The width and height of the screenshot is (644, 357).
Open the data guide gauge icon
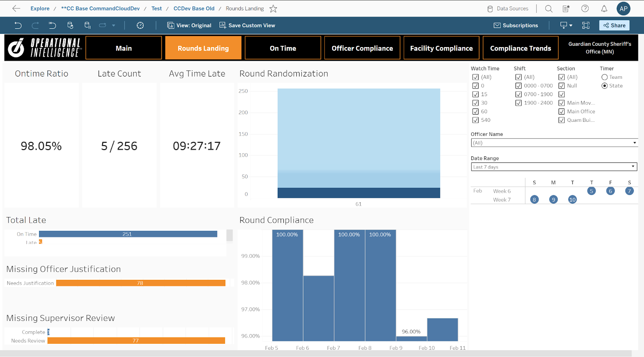click(140, 25)
